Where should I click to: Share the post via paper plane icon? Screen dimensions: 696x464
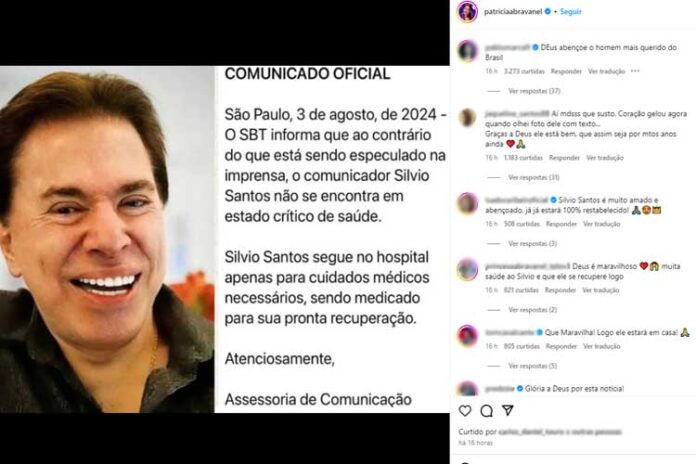[x=508, y=410]
